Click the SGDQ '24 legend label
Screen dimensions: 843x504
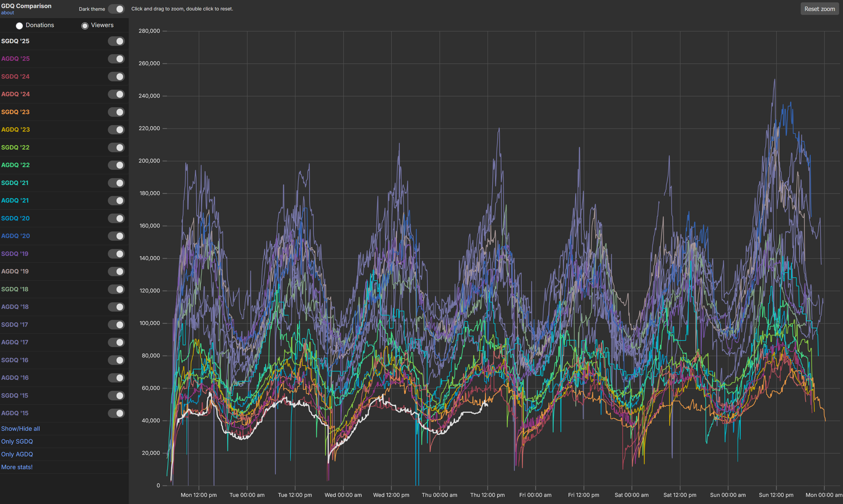pyautogui.click(x=15, y=77)
